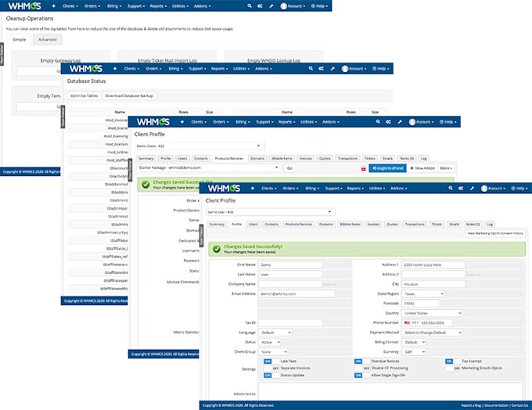Switch to Advanced tab in Cleanup Operations

pyautogui.click(x=48, y=40)
